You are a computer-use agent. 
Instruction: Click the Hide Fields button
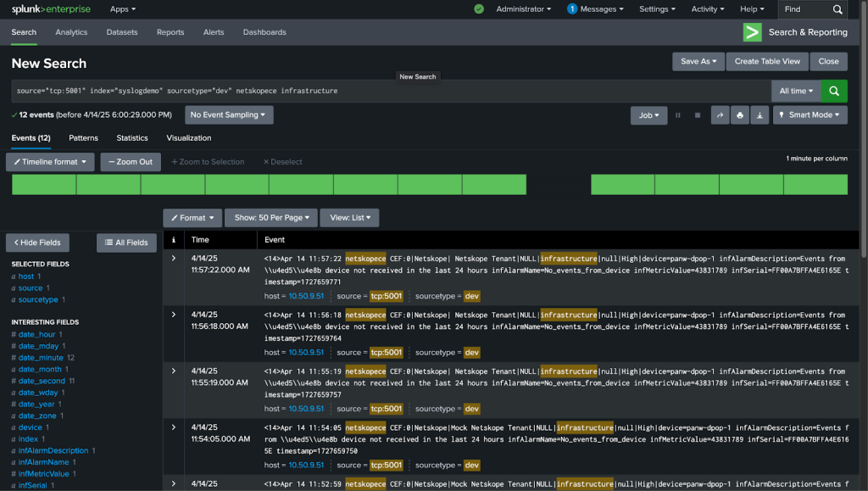pos(37,243)
